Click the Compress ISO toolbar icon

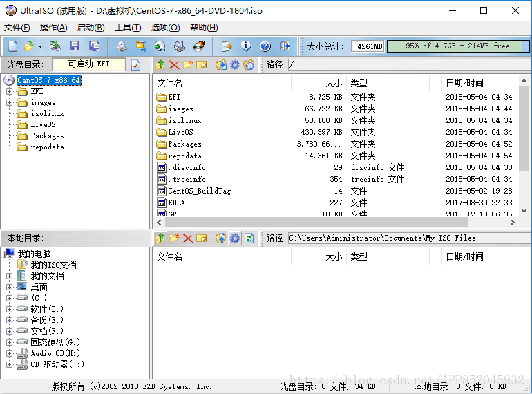[x=160, y=46]
